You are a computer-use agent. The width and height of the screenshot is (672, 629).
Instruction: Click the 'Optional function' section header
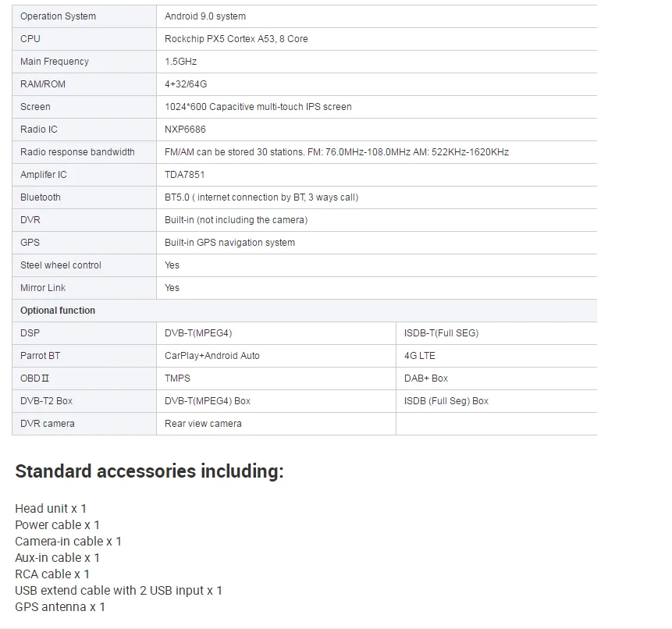coord(58,311)
